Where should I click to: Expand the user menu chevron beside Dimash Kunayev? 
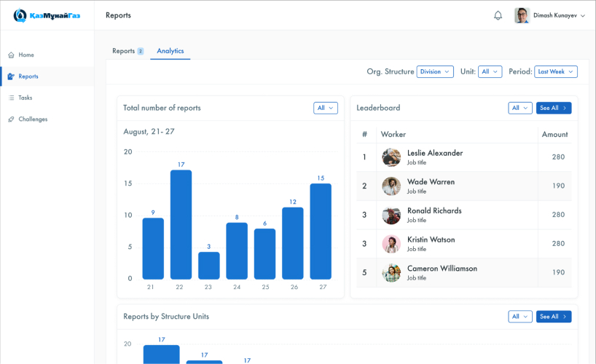[583, 16]
